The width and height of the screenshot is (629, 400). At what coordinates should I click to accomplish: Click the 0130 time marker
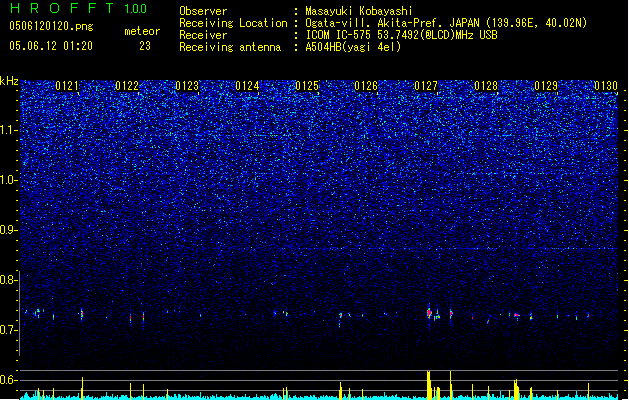point(606,86)
